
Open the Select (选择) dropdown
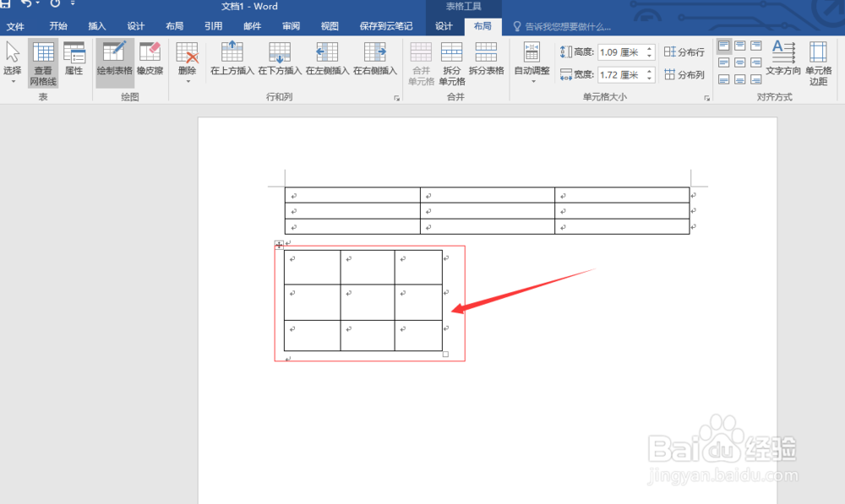(x=13, y=63)
